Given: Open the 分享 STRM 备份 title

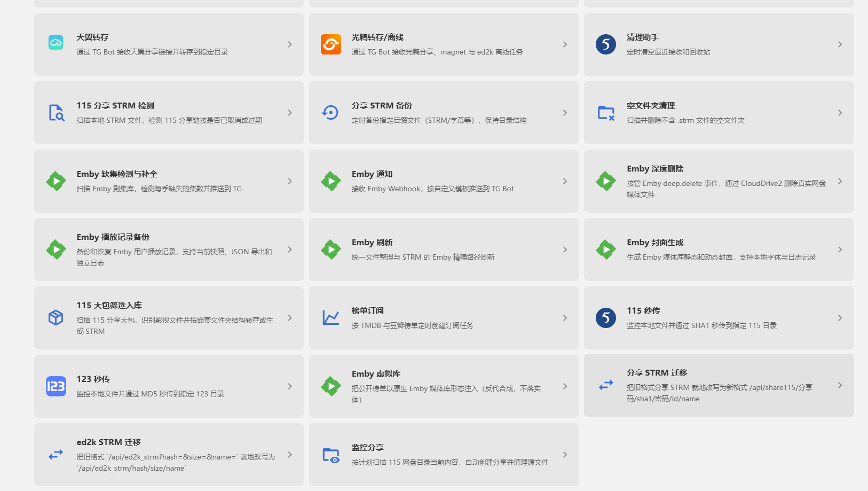Looking at the screenshot, I should (382, 106).
